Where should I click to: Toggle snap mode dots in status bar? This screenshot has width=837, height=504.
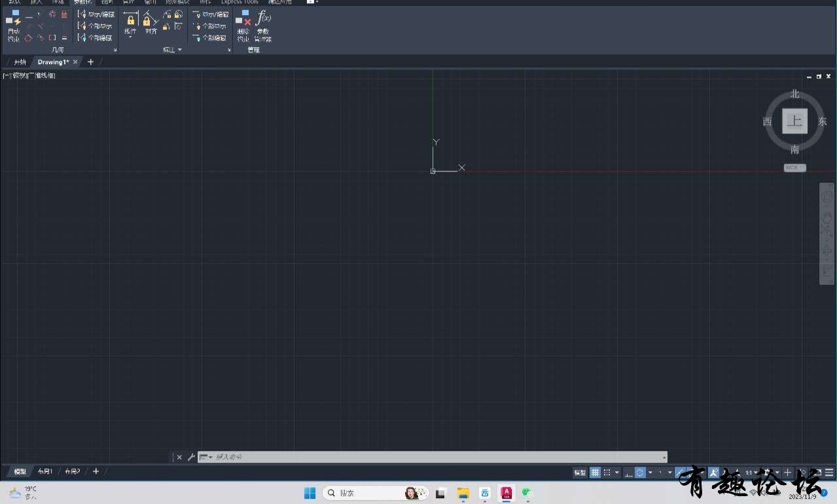(607, 473)
